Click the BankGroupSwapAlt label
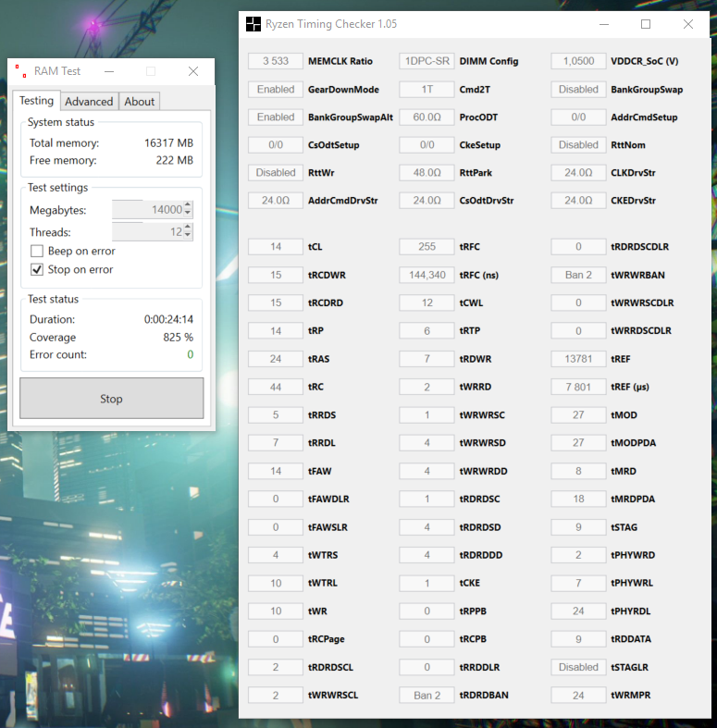Viewport: 717px width, 728px height. click(x=351, y=117)
